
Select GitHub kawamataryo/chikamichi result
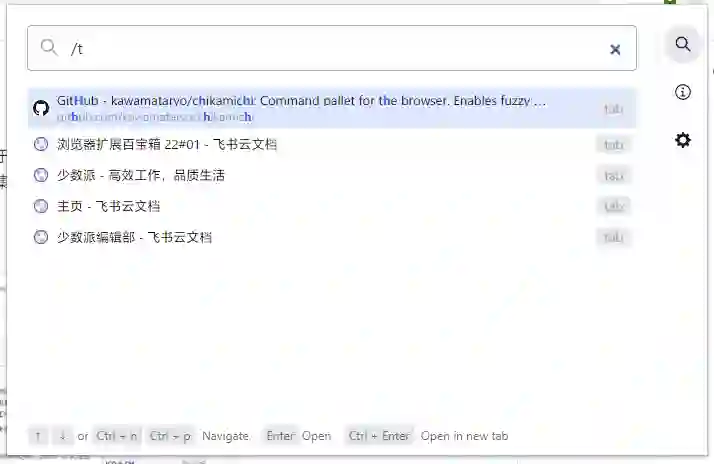click(332, 108)
